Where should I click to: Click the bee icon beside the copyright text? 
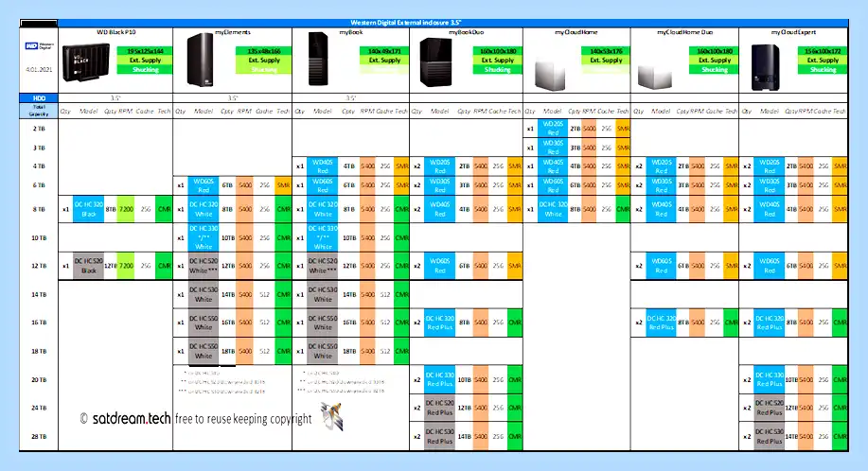[x=332, y=416]
